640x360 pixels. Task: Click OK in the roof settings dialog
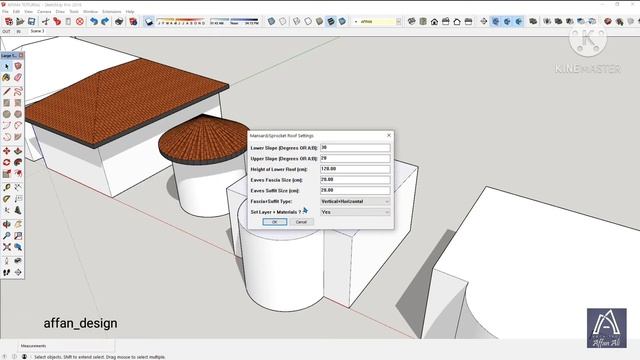click(x=275, y=222)
